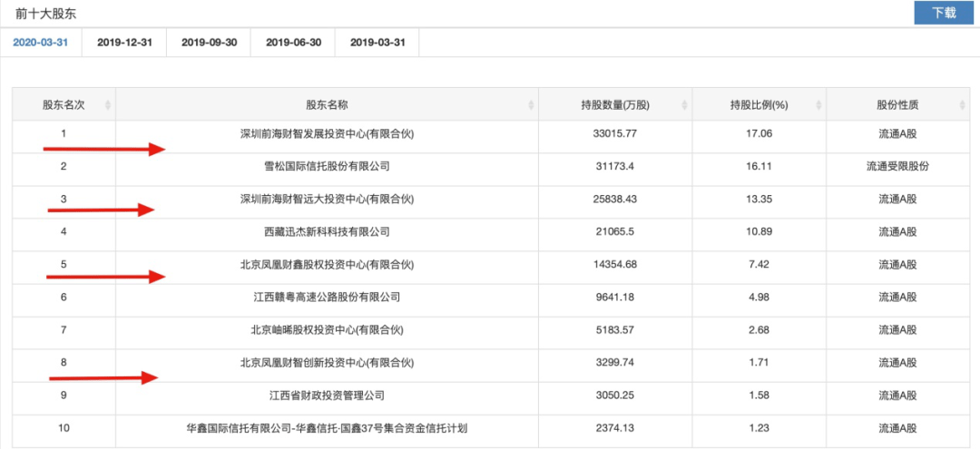Sort by 股东名次 column arrows
Screen dimensions: 980x449
107,105
